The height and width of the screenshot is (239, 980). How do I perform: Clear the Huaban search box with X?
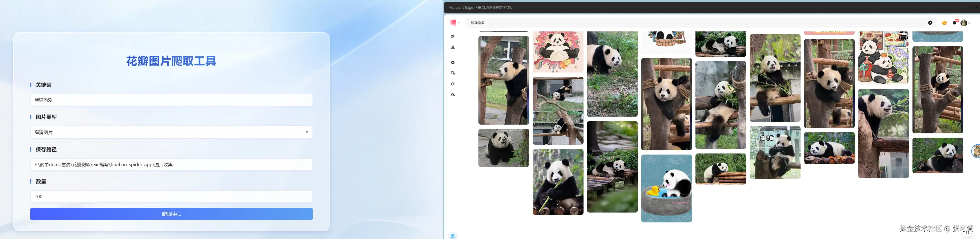[930, 23]
